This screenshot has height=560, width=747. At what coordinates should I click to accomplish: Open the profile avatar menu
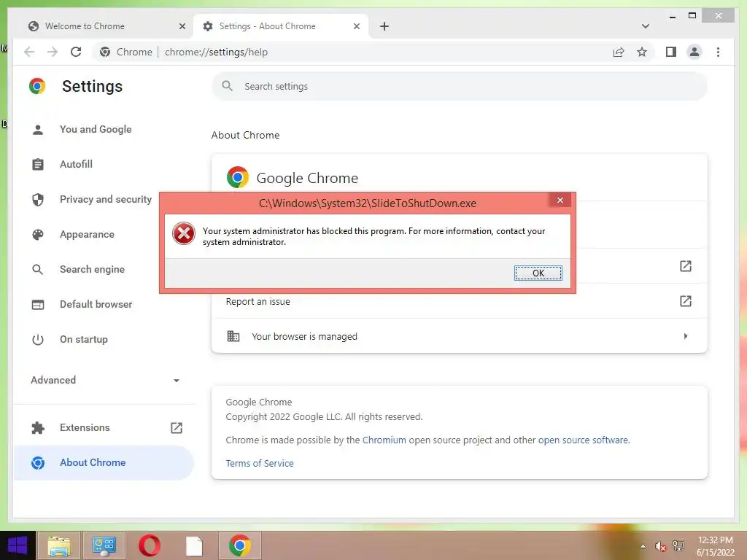point(694,52)
